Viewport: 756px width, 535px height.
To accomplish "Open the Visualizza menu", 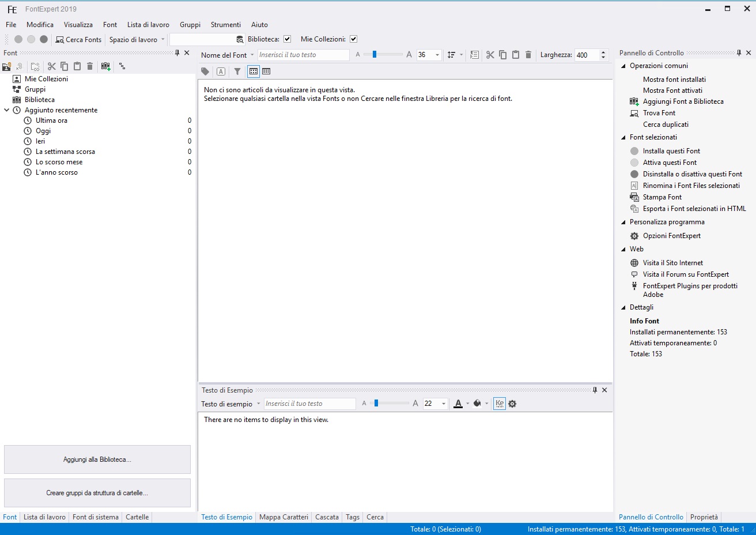I will 78,25.
